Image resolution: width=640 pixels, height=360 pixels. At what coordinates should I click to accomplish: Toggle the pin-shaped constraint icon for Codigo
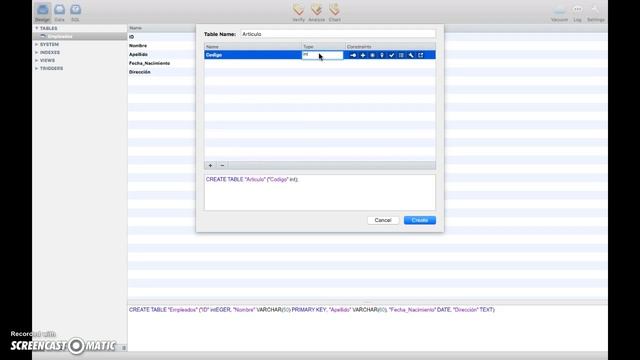click(x=382, y=55)
